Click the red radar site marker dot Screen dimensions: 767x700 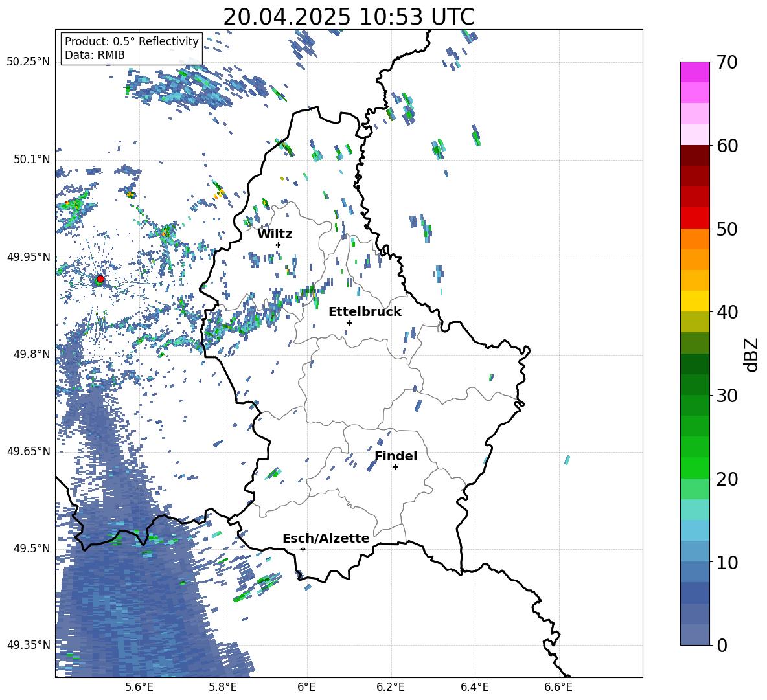100,279
